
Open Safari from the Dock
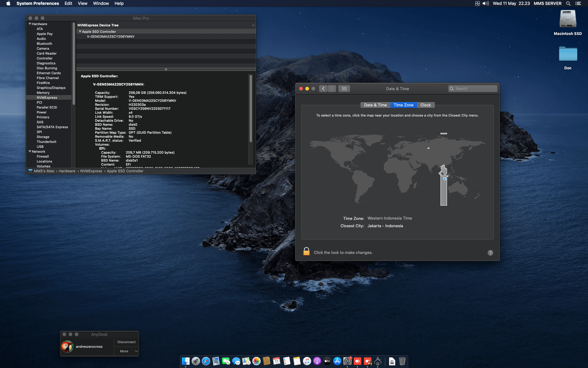pyautogui.click(x=205, y=361)
